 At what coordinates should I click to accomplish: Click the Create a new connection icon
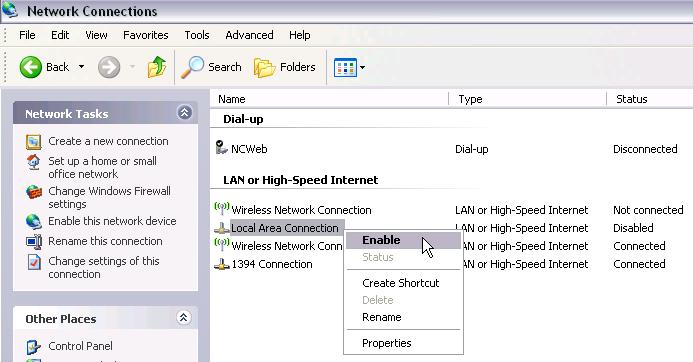(x=34, y=142)
